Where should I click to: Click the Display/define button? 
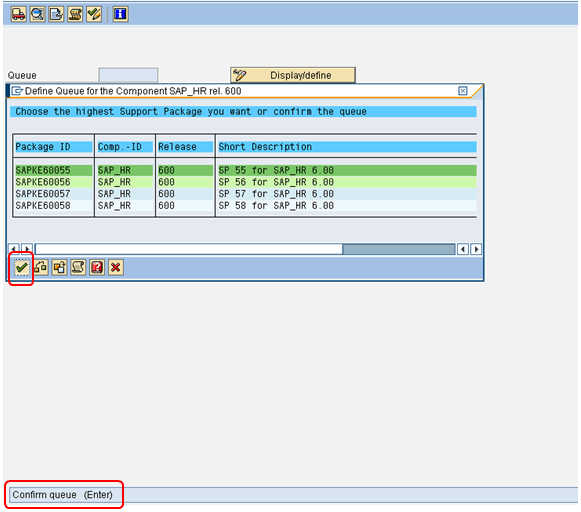pyautogui.click(x=293, y=75)
